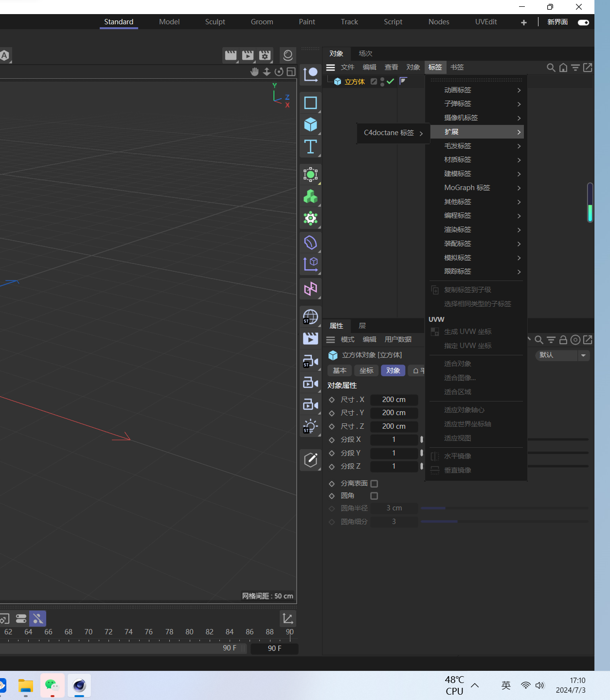
Task: Toggle the 新界面 switch
Action: [x=583, y=22]
